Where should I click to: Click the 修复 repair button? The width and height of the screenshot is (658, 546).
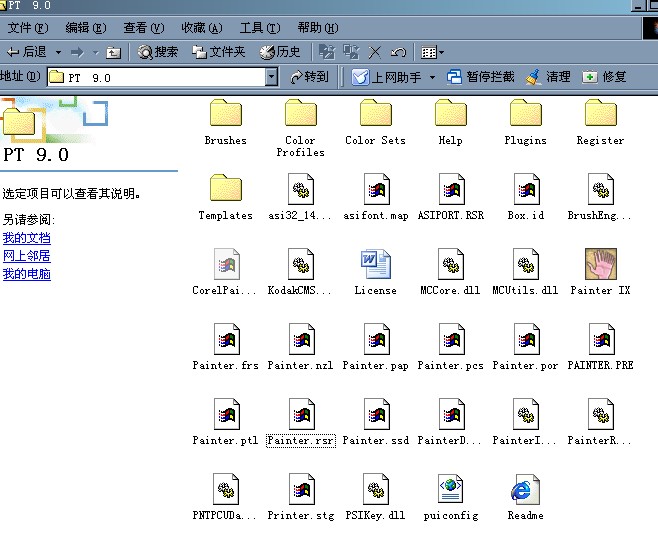pos(604,77)
